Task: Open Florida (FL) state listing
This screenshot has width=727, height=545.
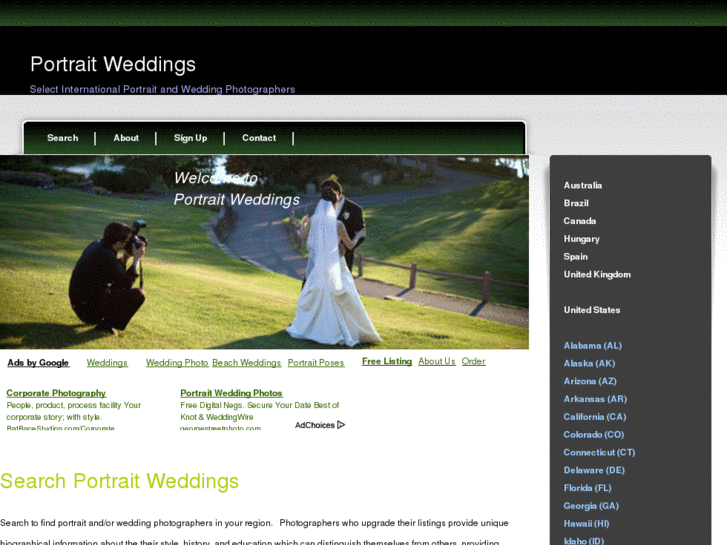Action: click(x=588, y=488)
